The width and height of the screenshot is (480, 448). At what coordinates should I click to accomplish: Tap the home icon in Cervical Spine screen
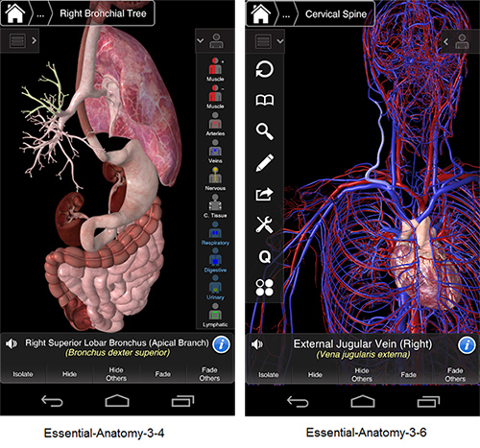[261, 13]
